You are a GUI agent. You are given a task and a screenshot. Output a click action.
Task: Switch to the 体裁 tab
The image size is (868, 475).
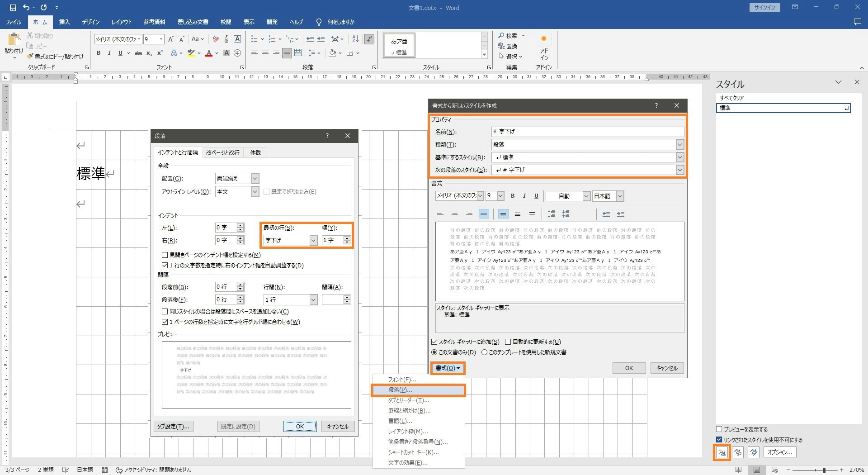(255, 152)
